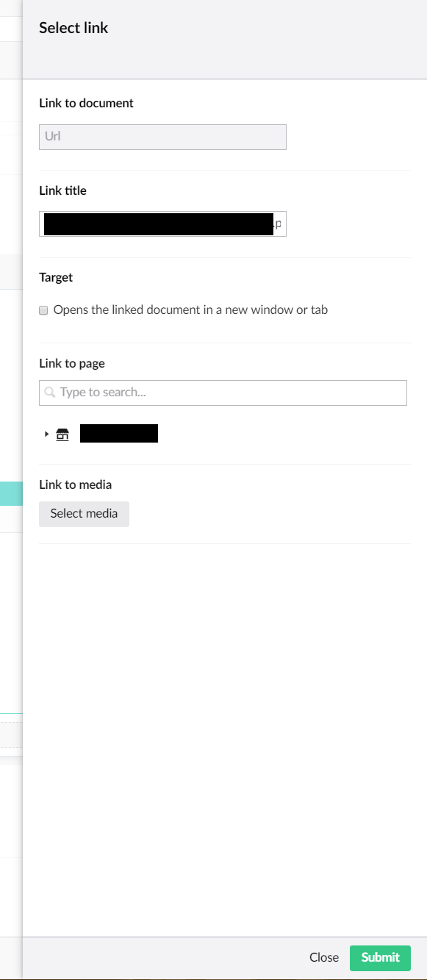This screenshot has height=980, width=427.
Task: Click the Link to page heading
Action: 72,363
